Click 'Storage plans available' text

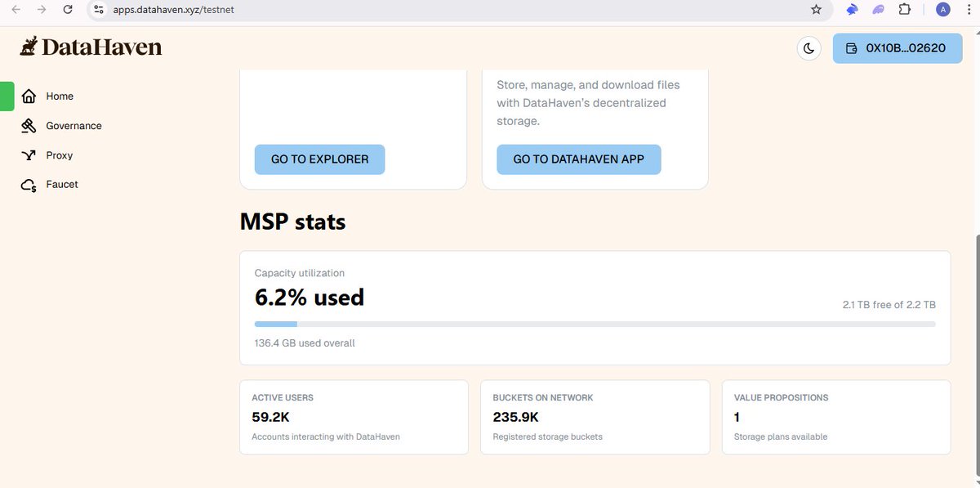click(x=781, y=437)
